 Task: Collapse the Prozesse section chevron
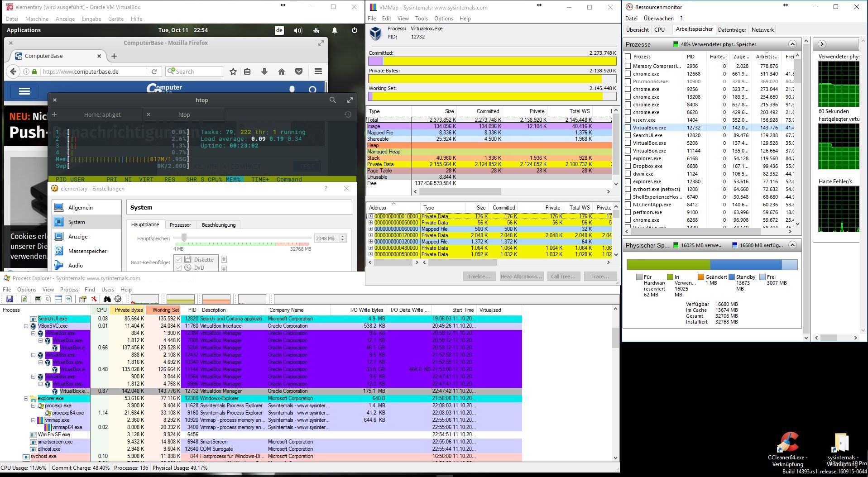pos(792,44)
